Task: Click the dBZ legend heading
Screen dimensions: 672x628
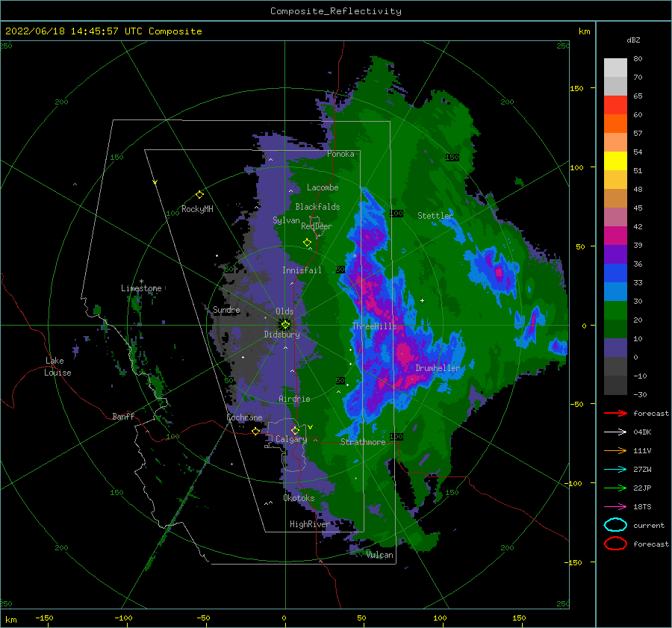Action: pyautogui.click(x=633, y=40)
